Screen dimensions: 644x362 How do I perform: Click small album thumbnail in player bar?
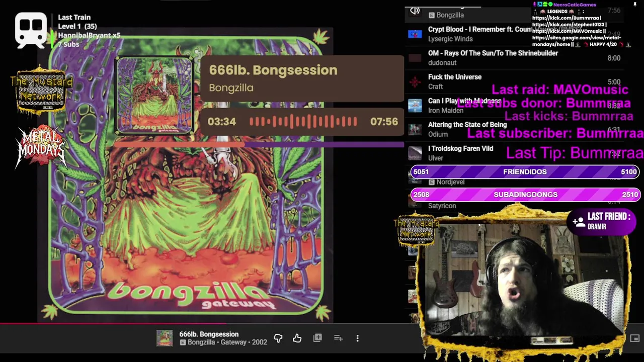(165, 338)
